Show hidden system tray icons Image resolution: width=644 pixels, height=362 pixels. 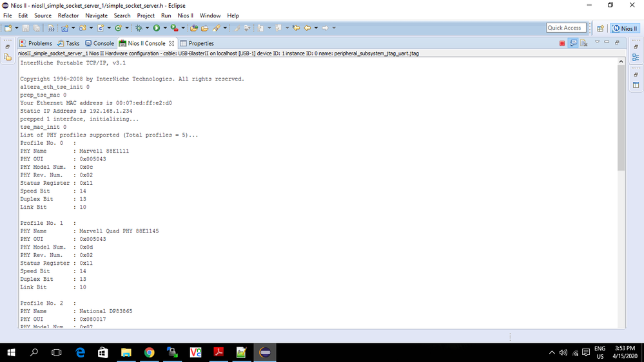552,352
